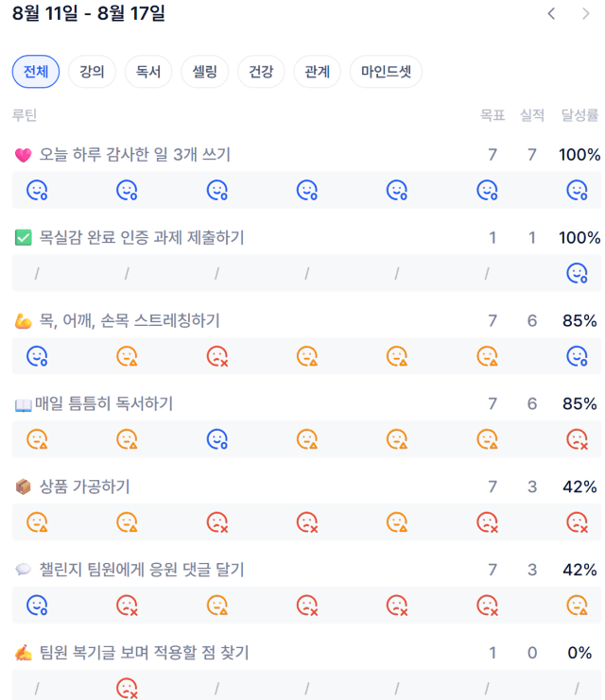Open the 목, 어깨, 손목 스트레칭하기 routine
Screen dimensions: 605x700
[130, 320]
